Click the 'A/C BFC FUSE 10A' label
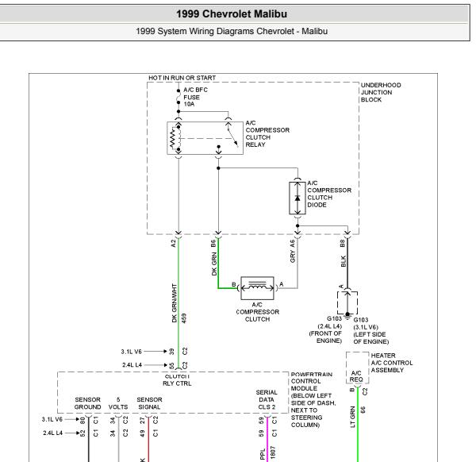Screen dimensions: 476x462 click(x=195, y=97)
